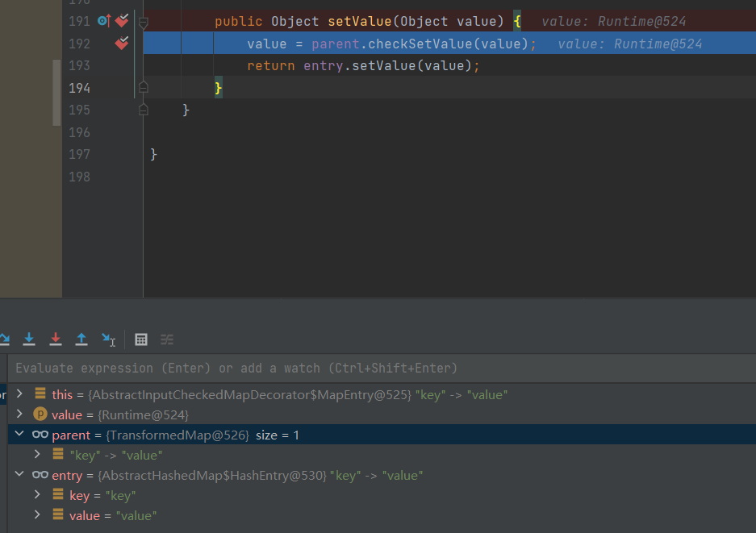Select the parent = {TransformedMap@526} row
The height and width of the screenshot is (533, 756).
[382, 435]
